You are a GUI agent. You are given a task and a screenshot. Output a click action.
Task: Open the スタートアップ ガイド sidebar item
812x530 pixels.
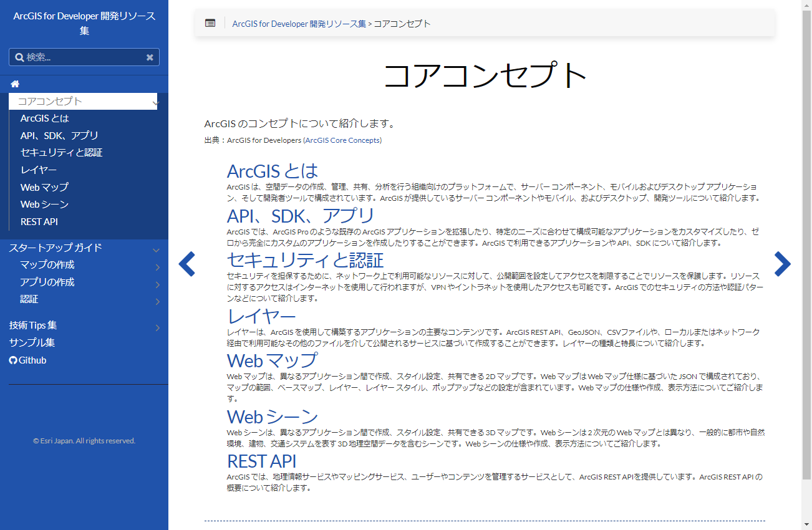[x=56, y=248]
